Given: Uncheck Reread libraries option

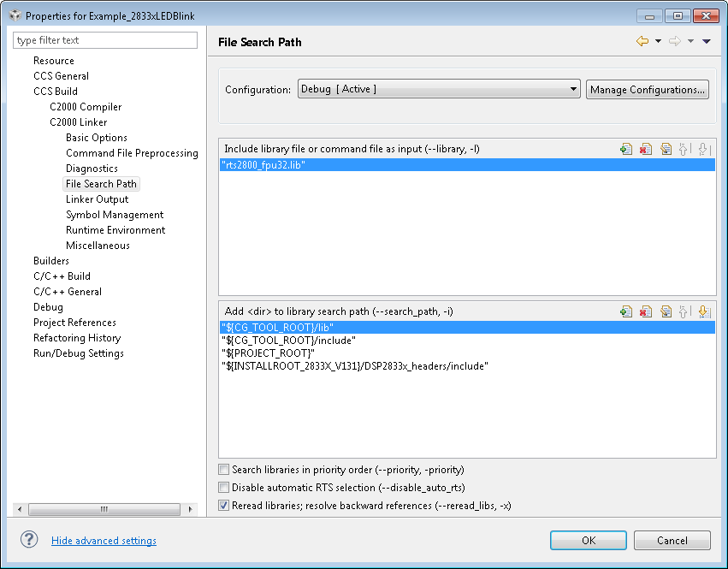Looking at the screenshot, I should click(224, 506).
